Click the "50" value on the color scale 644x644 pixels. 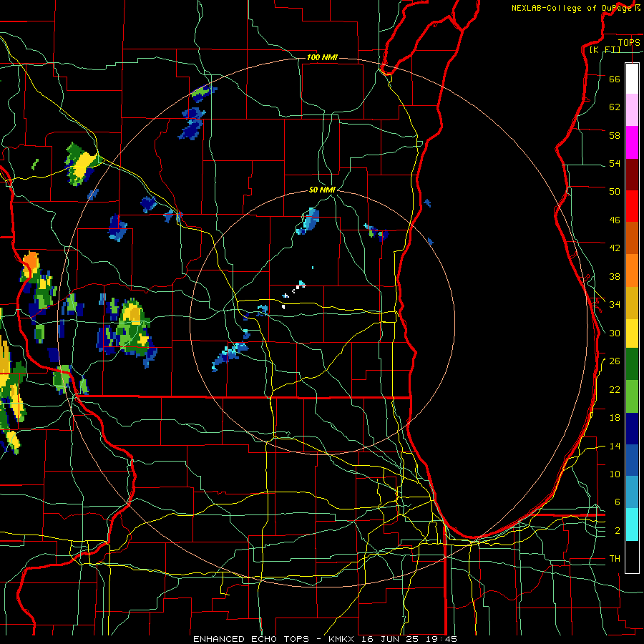[615, 192]
